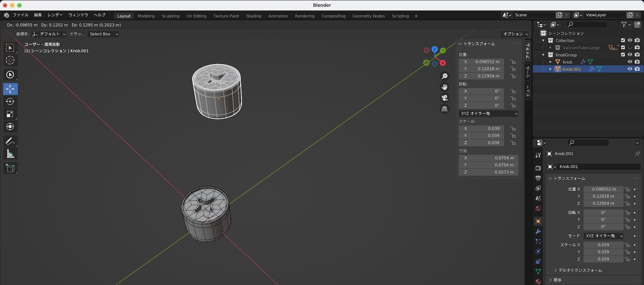
Task: Select the Cursor tool in toolbar
Action: 10,60
